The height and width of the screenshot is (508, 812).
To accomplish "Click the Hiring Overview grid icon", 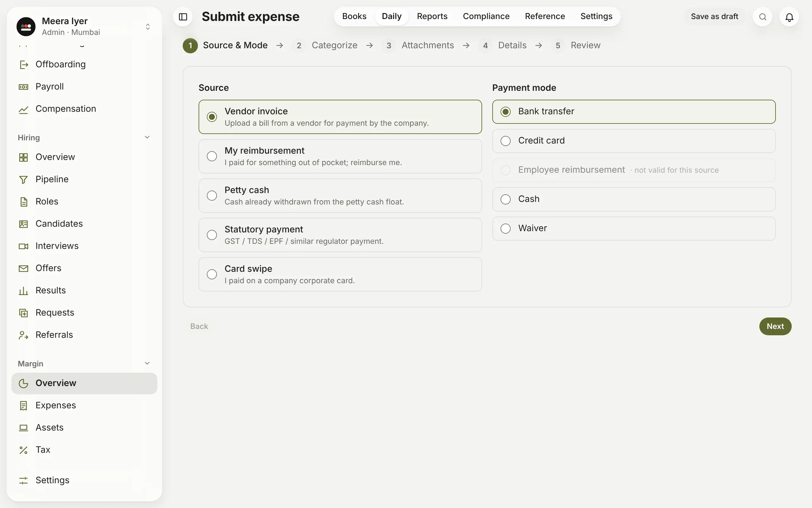I will pyautogui.click(x=23, y=157).
